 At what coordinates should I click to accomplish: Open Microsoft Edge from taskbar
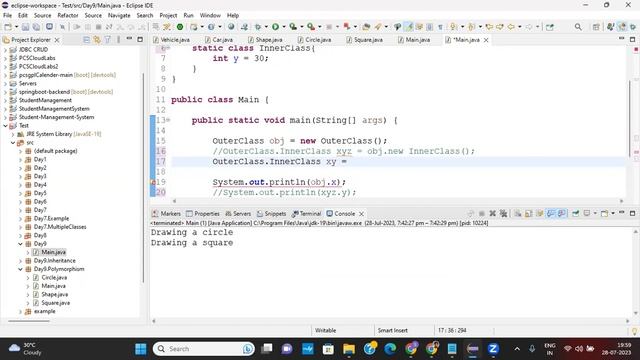[390, 349]
